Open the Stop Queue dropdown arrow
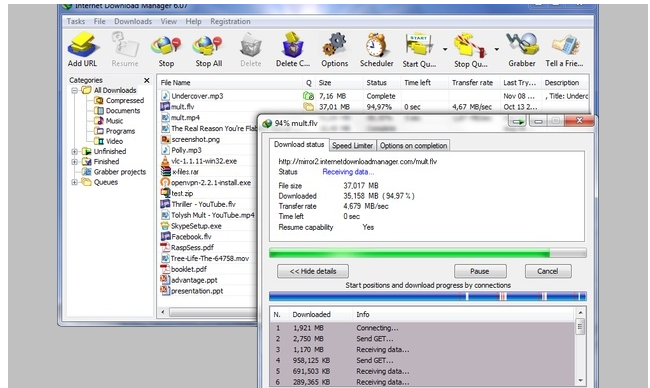The width and height of the screenshot is (650, 388). [496, 49]
